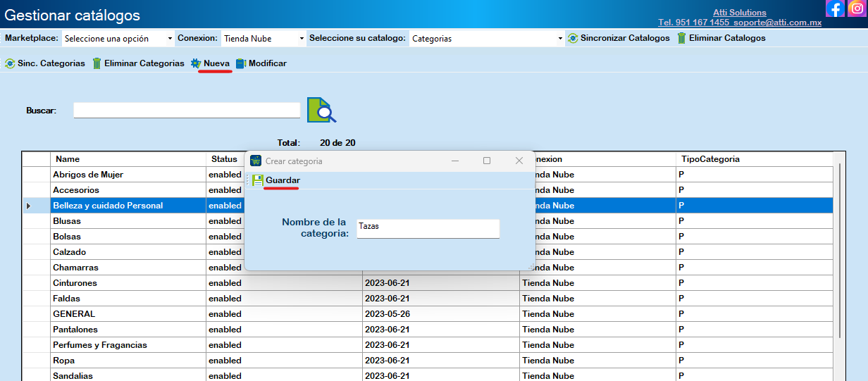
Task: Click the table vertical scrollbar
Action: [838, 268]
